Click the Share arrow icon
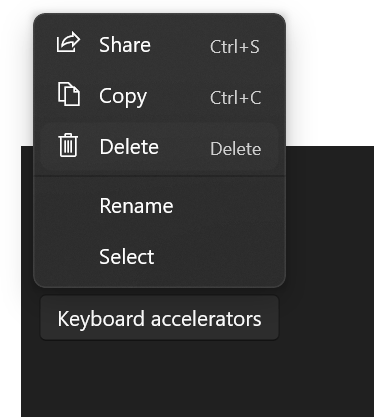The height and width of the screenshot is (417, 374). [x=68, y=42]
